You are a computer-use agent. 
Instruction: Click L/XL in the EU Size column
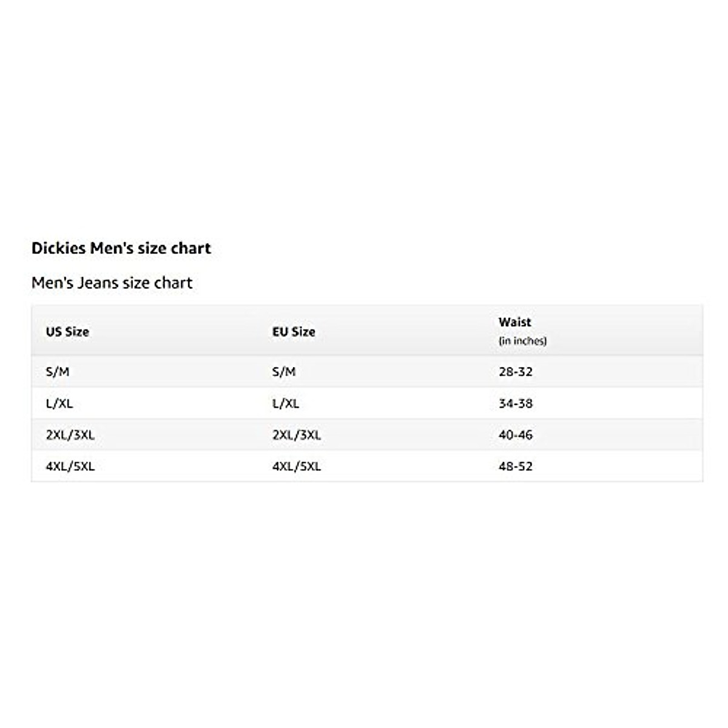286,403
